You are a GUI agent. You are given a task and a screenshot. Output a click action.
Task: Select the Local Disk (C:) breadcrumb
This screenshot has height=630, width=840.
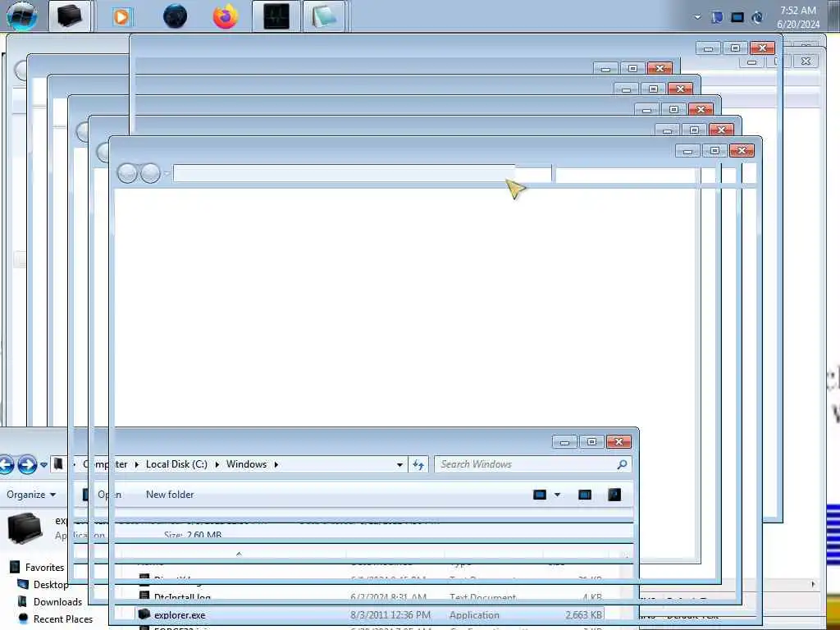pyautogui.click(x=176, y=464)
